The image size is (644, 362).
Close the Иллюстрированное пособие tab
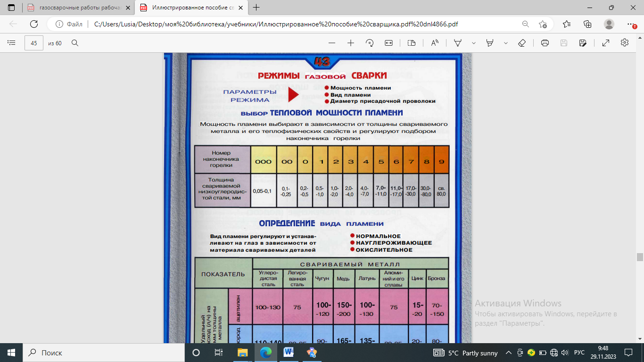[241, 8]
